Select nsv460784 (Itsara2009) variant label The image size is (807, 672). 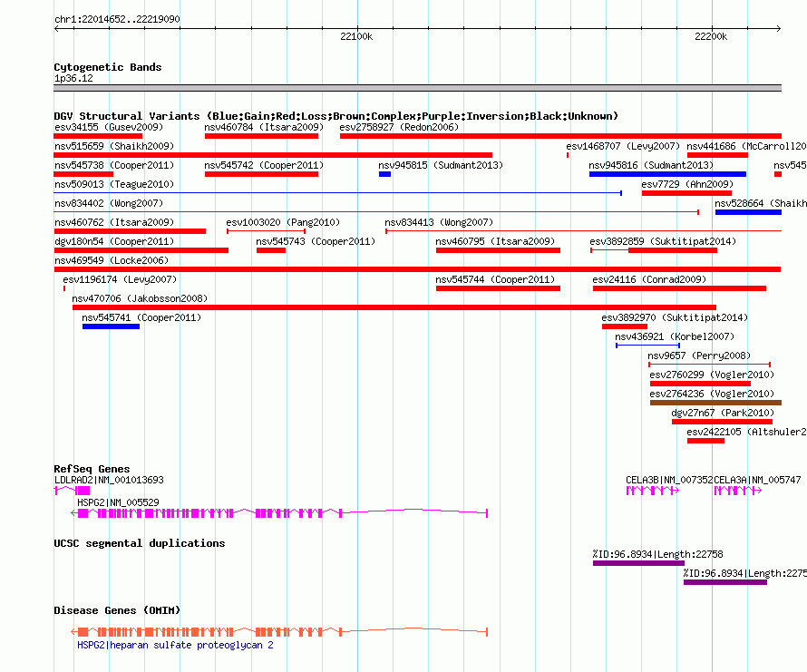(x=264, y=127)
